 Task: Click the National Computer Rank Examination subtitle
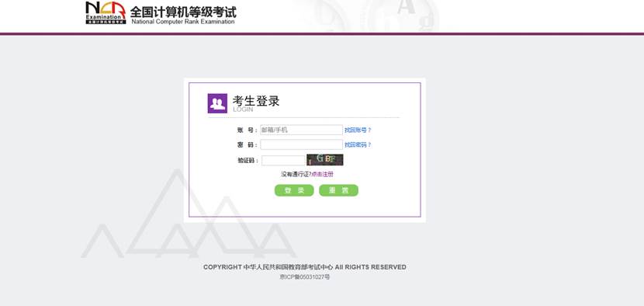183,22
